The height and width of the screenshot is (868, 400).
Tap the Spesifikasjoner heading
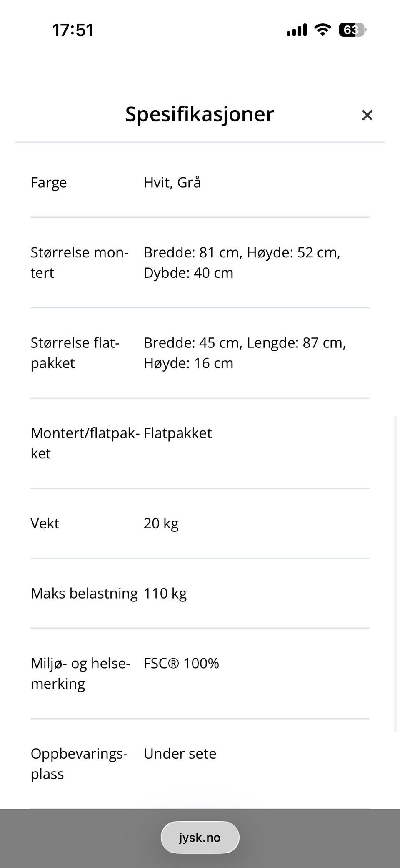click(200, 114)
